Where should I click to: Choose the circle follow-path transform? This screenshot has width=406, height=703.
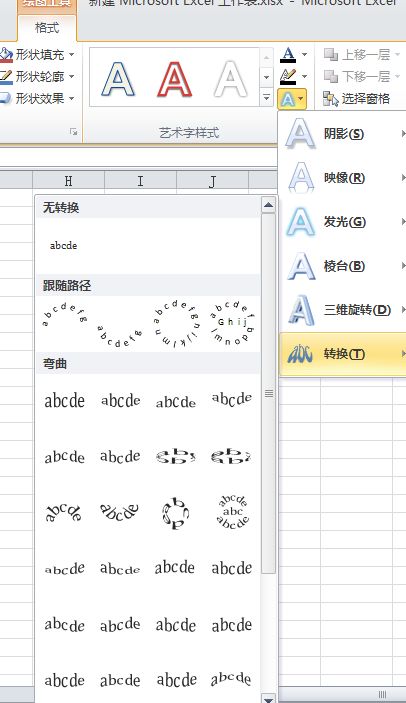click(175, 324)
